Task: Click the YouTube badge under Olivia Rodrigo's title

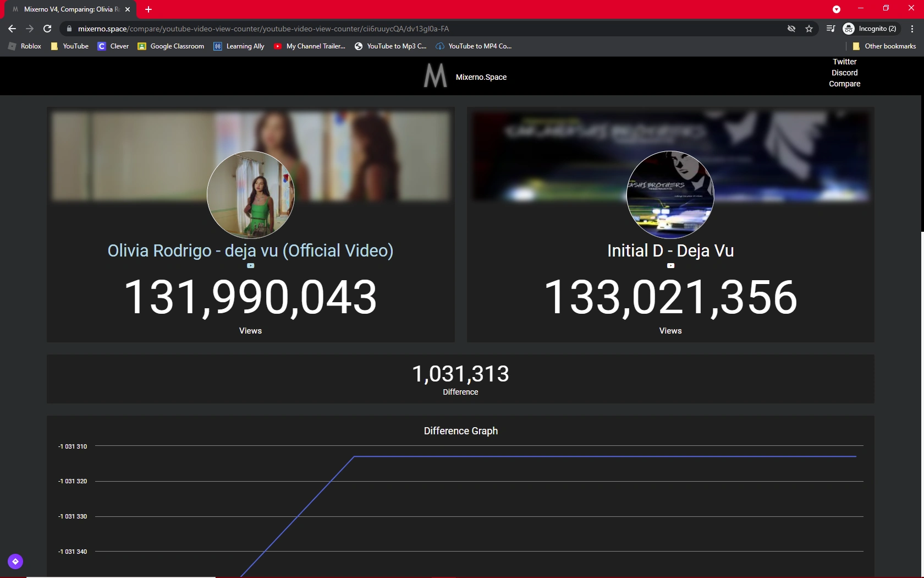Action: tap(250, 265)
